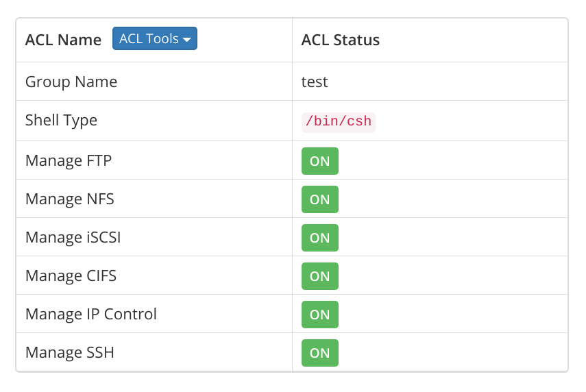Click the Manage IP Control label
Screen dimensions: 586x392
[x=91, y=315]
